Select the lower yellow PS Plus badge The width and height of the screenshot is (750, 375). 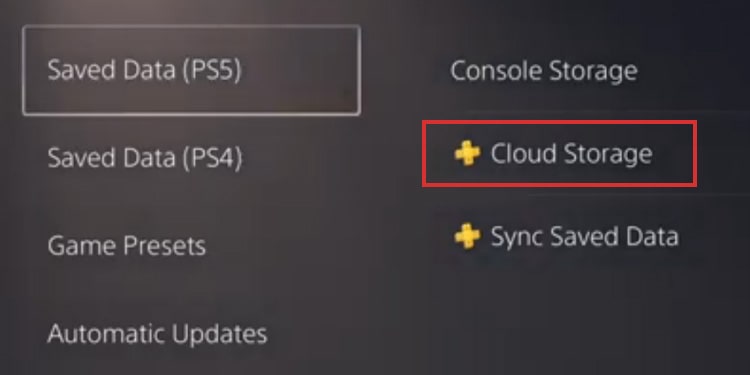pyautogui.click(x=467, y=236)
